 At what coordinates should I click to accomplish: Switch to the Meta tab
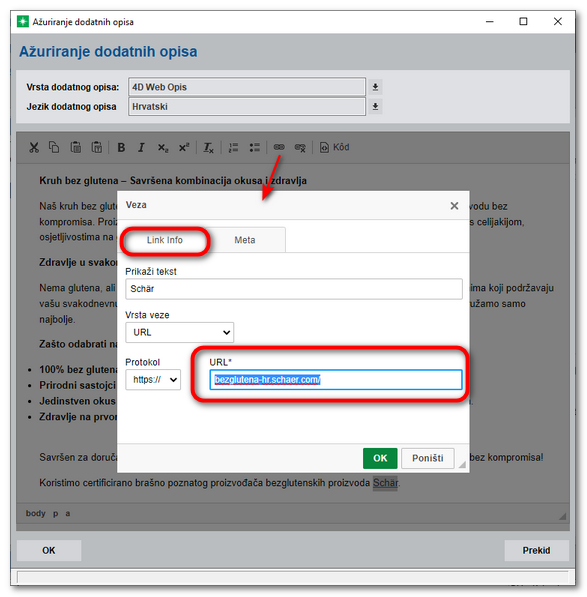tap(245, 240)
